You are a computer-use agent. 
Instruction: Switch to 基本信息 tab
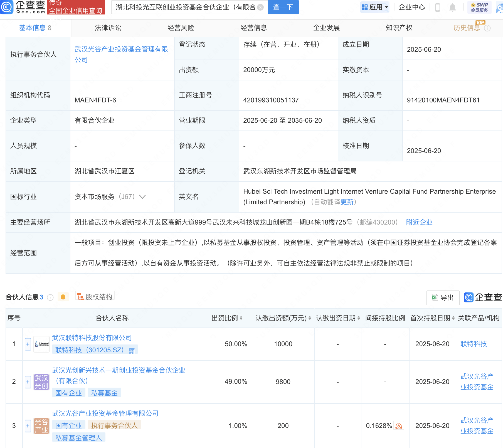coord(35,28)
